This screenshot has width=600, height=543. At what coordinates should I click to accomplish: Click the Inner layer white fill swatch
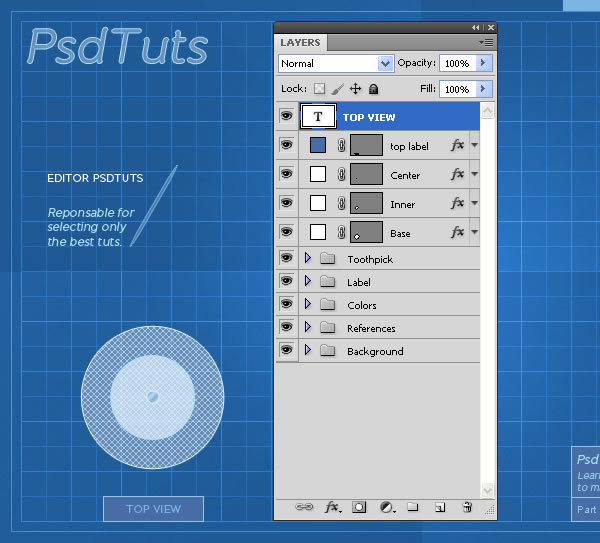(318, 203)
